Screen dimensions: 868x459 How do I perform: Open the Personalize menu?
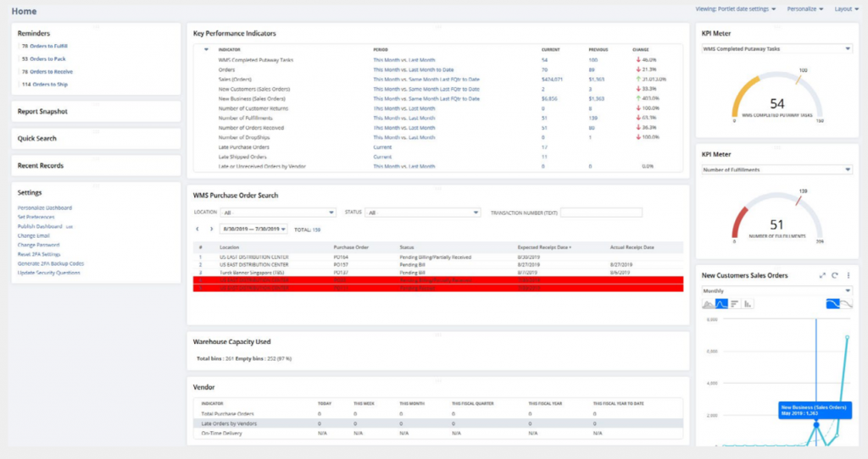[x=805, y=8]
